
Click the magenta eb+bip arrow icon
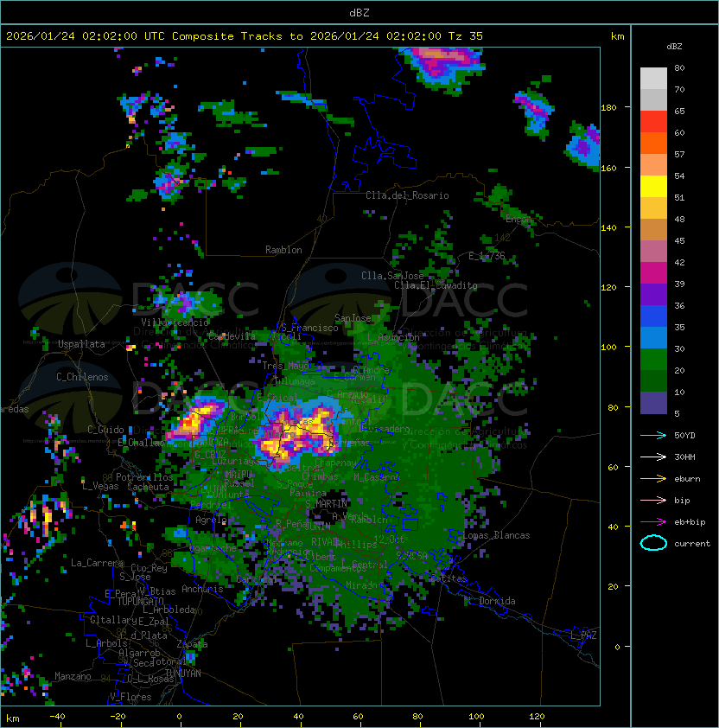653,522
